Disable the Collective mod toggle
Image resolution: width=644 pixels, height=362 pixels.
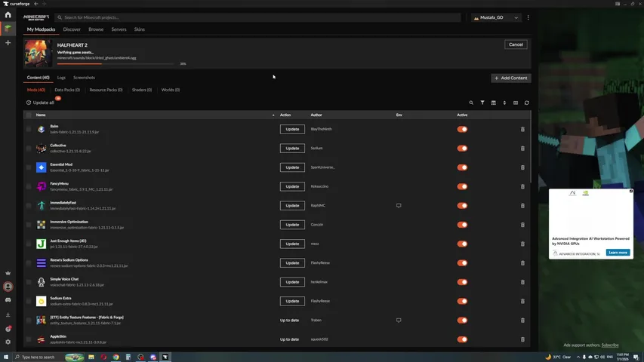462,148
